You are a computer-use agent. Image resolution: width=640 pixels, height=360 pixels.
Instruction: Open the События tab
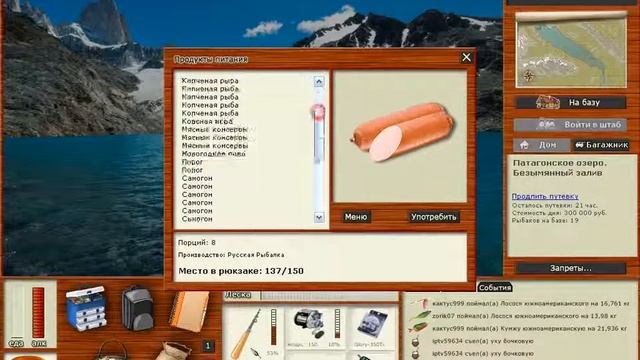tap(494, 288)
